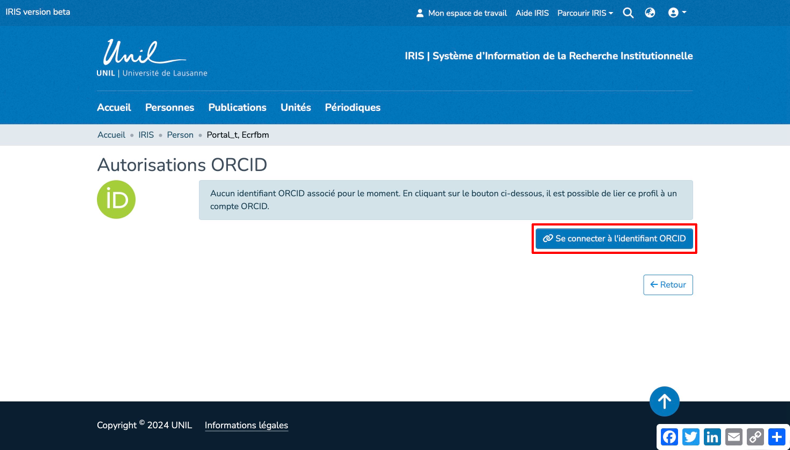Screen dimensions: 790x450
Task: Share page via Email icon
Action: point(734,437)
